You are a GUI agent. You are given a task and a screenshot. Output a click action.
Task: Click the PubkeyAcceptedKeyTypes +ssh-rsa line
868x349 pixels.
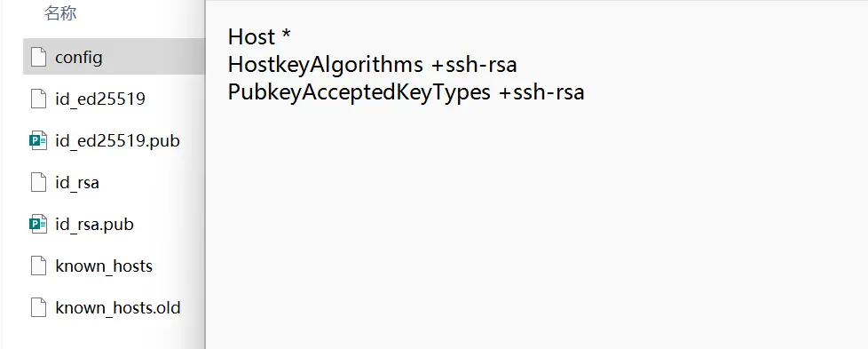pyautogui.click(x=406, y=92)
